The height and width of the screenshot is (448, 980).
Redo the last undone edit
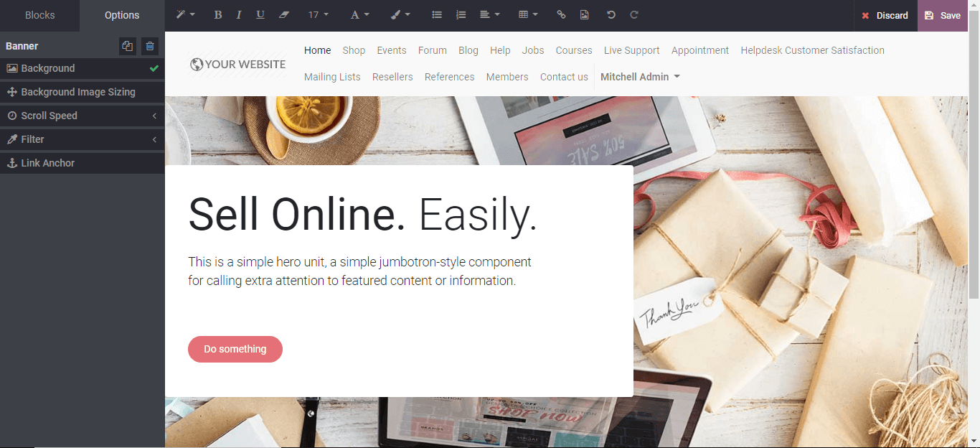(x=634, y=15)
